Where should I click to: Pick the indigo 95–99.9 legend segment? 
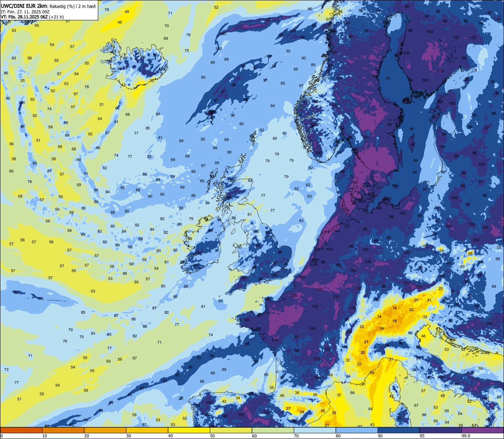click(x=441, y=430)
